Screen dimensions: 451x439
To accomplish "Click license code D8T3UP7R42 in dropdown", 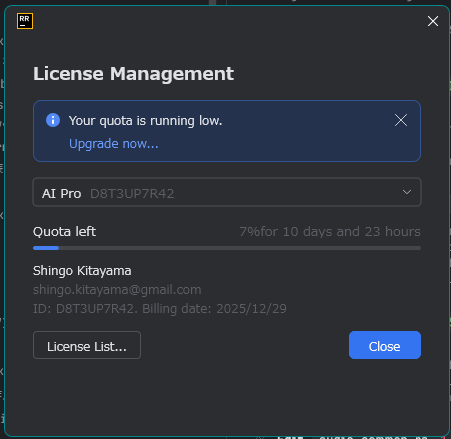I will pyautogui.click(x=132, y=194).
